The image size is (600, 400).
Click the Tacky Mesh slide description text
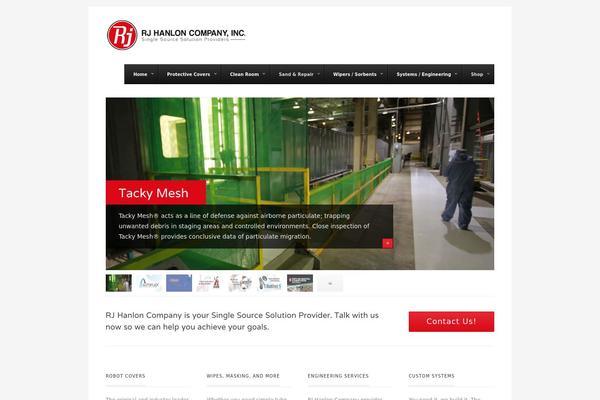pyautogui.click(x=244, y=226)
